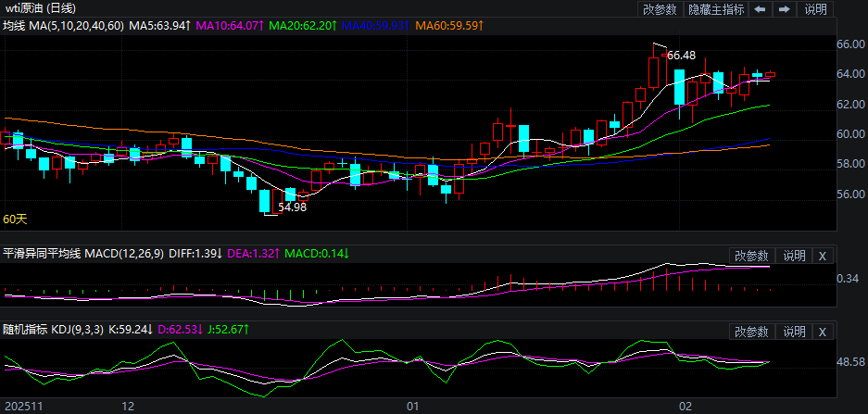
Task: Open 改参数 in the MACD panel
Action: pos(751,256)
